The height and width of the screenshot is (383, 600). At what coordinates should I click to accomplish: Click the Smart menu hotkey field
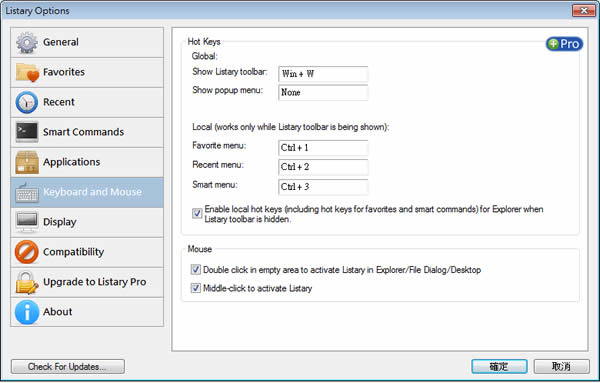[x=323, y=187]
